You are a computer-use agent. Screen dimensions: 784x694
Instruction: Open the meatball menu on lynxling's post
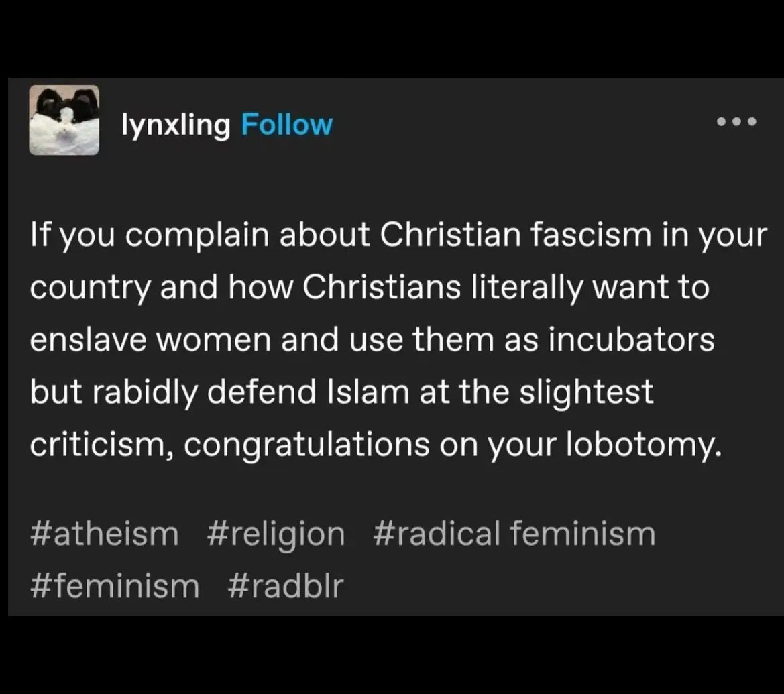(x=736, y=122)
